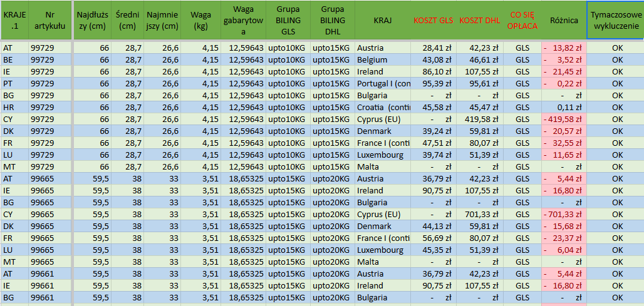Select the 0,11 zł difference cell
The image size is (644, 306).
(563, 107)
